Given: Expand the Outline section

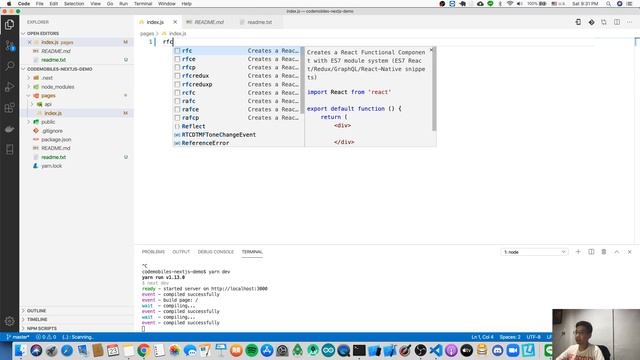Looking at the screenshot, I should 76,311.
